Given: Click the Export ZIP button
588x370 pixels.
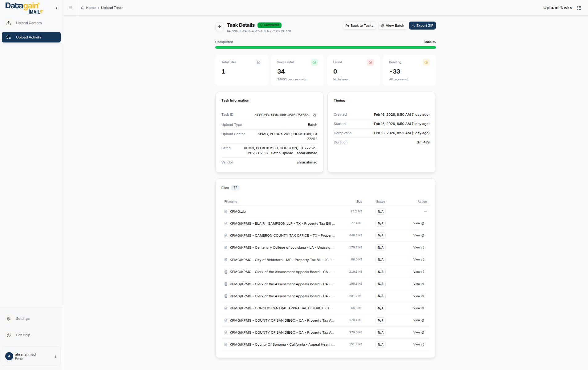Looking at the screenshot, I should (422, 26).
